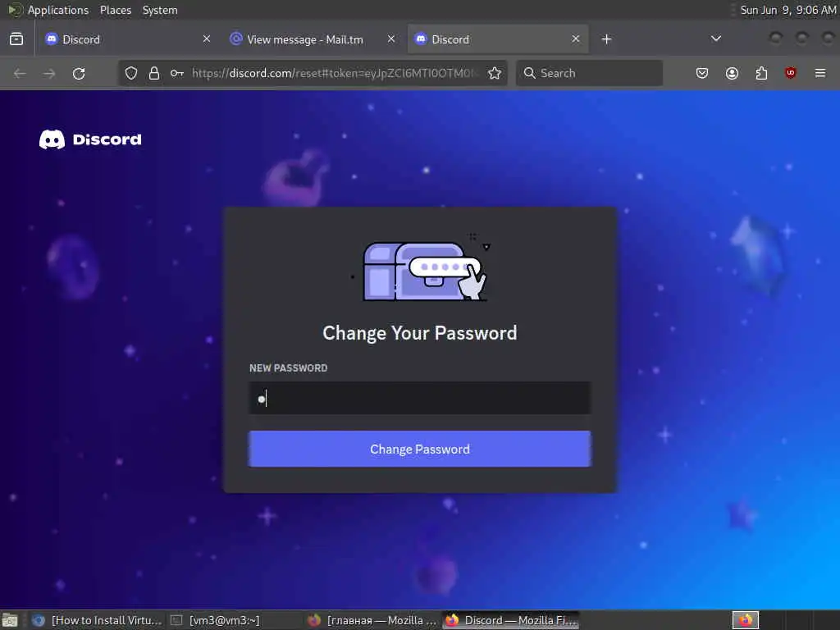View site security padlock info
Viewport: 840px width, 630px height.
154,73
